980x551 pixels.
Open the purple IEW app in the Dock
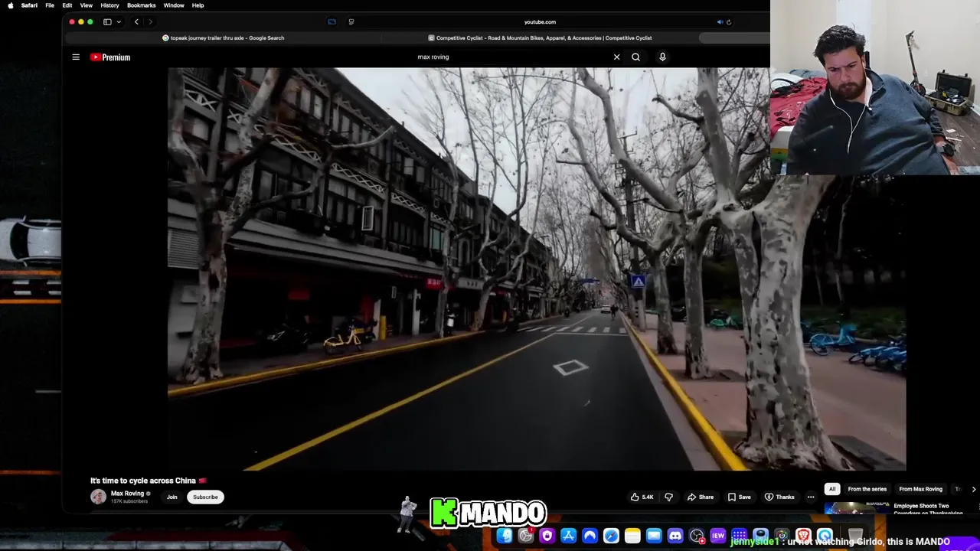point(718,536)
